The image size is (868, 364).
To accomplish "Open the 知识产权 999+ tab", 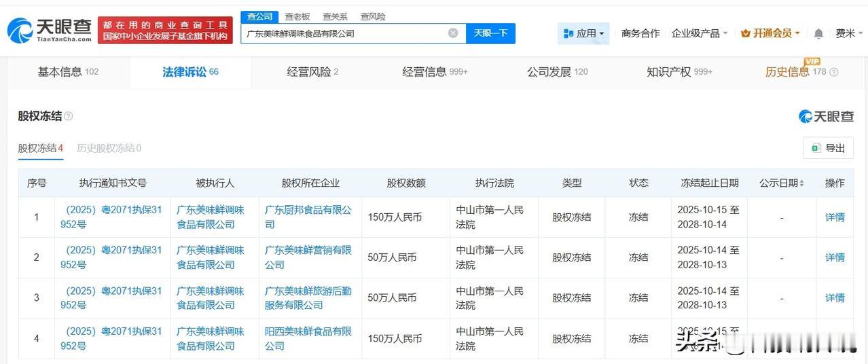I will 679,71.
